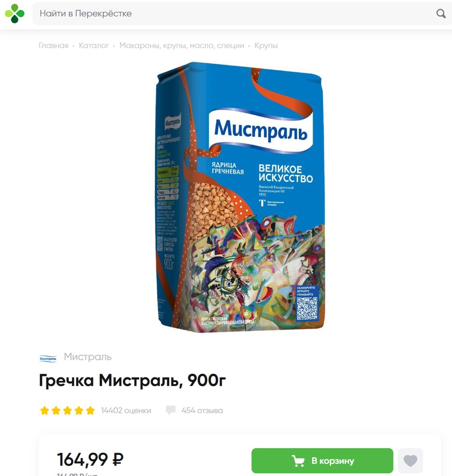Add product with 'В корзину' button
Viewport: 452px width, 476px height.
point(322,461)
